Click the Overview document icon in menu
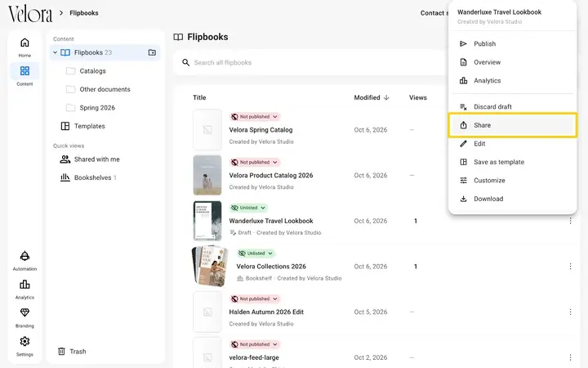588x368 pixels. pyautogui.click(x=464, y=62)
